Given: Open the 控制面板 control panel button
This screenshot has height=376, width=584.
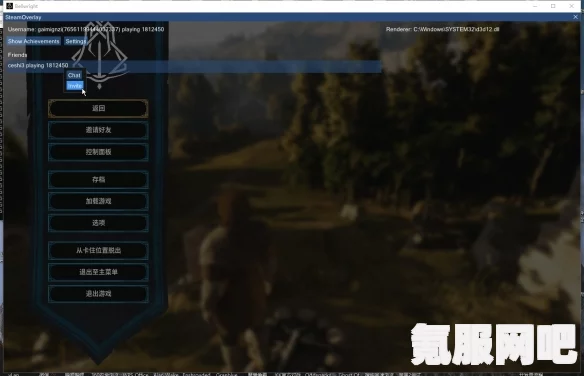Looking at the screenshot, I should click(x=98, y=152).
